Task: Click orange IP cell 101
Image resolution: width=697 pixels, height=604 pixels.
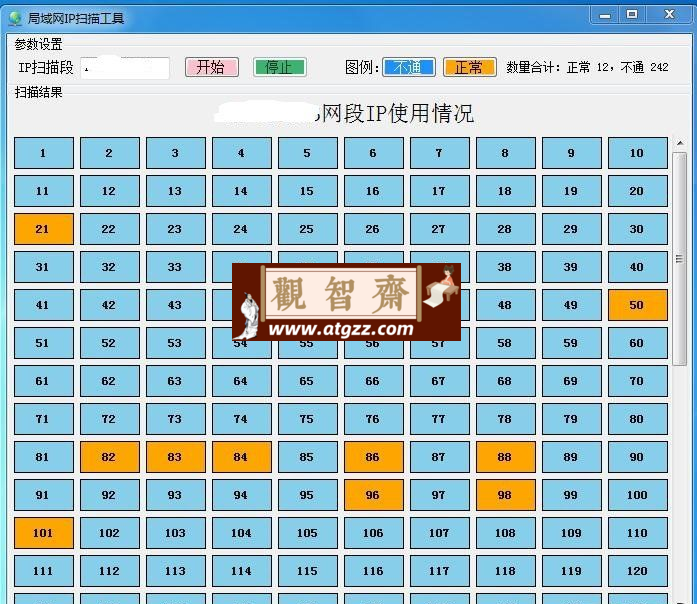Action: tap(44, 533)
